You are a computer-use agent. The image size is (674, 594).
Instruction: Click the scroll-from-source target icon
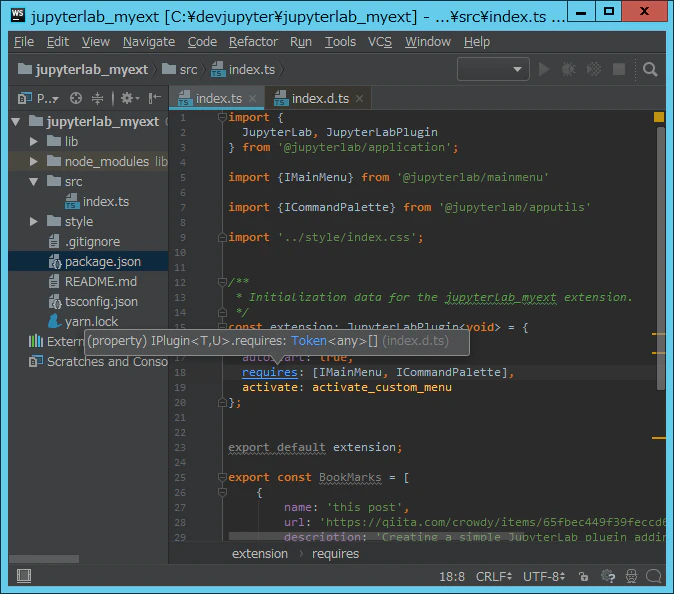tap(76, 98)
